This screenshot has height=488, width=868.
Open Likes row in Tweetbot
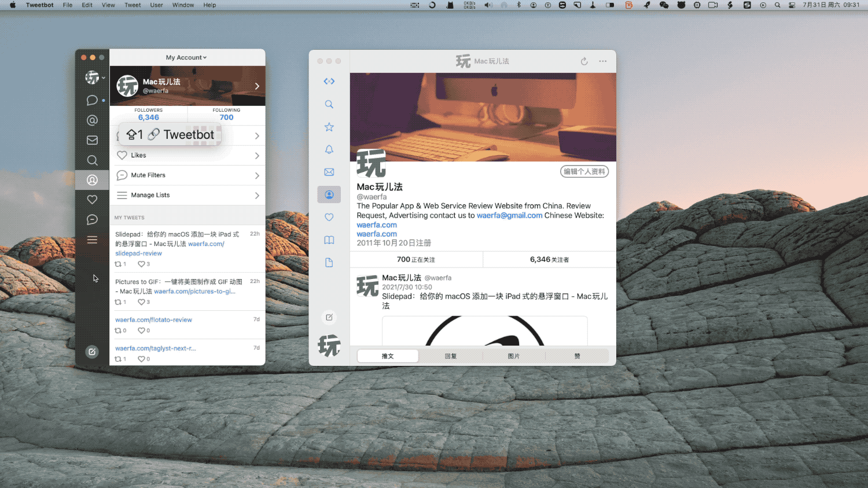tap(187, 155)
